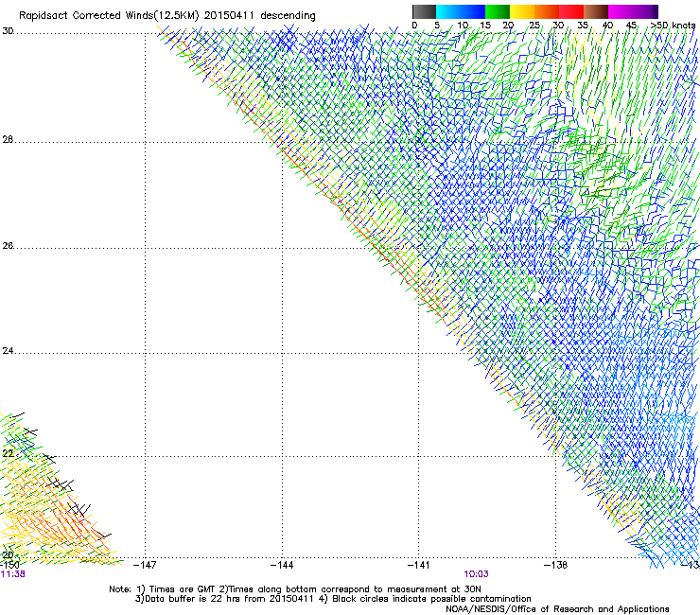The width and height of the screenshot is (700, 615).
Task: Click the longitude label '-144'
Action: [282, 565]
